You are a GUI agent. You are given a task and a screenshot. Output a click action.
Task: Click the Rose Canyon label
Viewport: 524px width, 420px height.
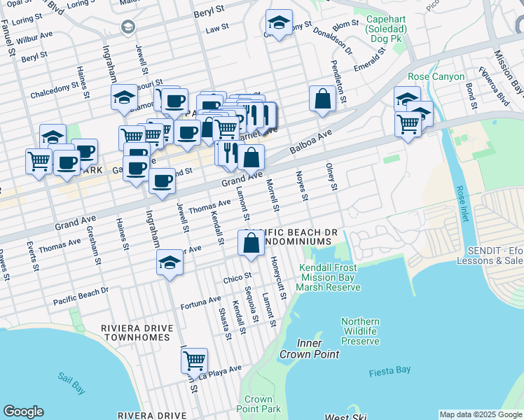click(436, 76)
